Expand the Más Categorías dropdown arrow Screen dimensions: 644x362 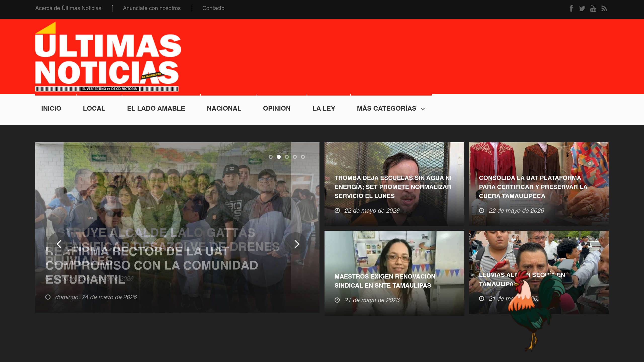pyautogui.click(x=423, y=109)
